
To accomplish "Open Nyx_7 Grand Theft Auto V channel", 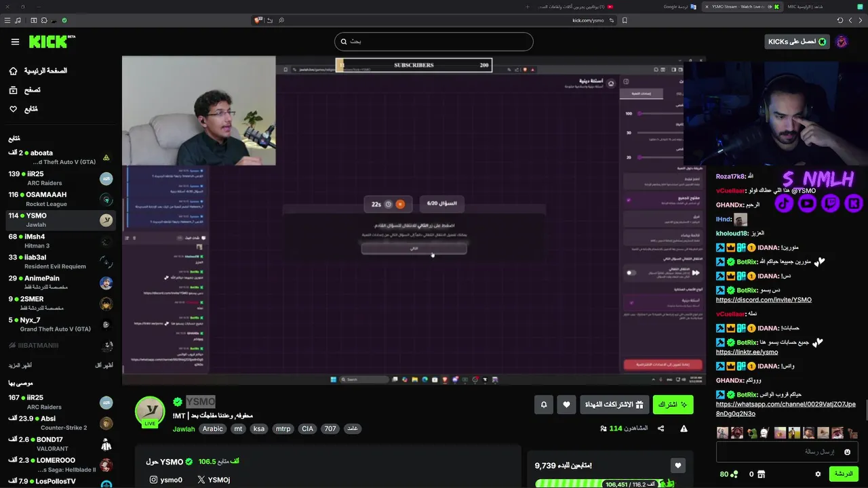I will 60,325.
